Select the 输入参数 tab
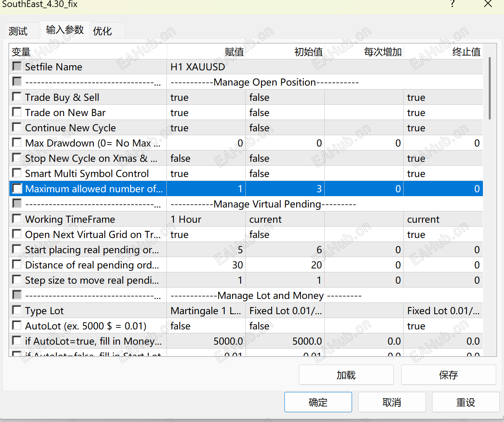 (x=65, y=30)
